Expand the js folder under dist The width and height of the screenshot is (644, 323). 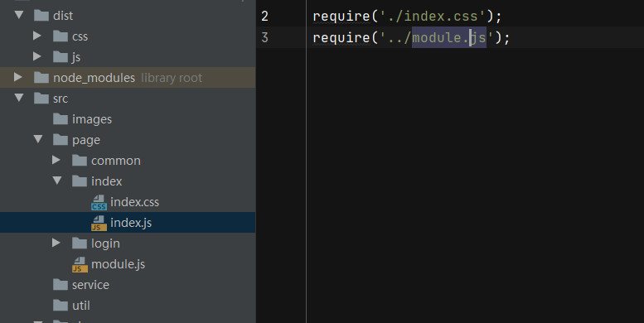37,56
